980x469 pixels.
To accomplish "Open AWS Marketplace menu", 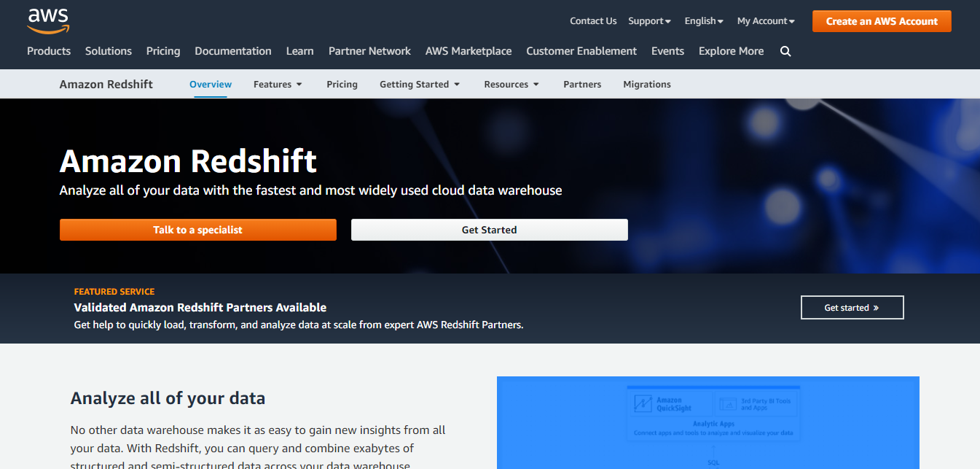I will [469, 51].
